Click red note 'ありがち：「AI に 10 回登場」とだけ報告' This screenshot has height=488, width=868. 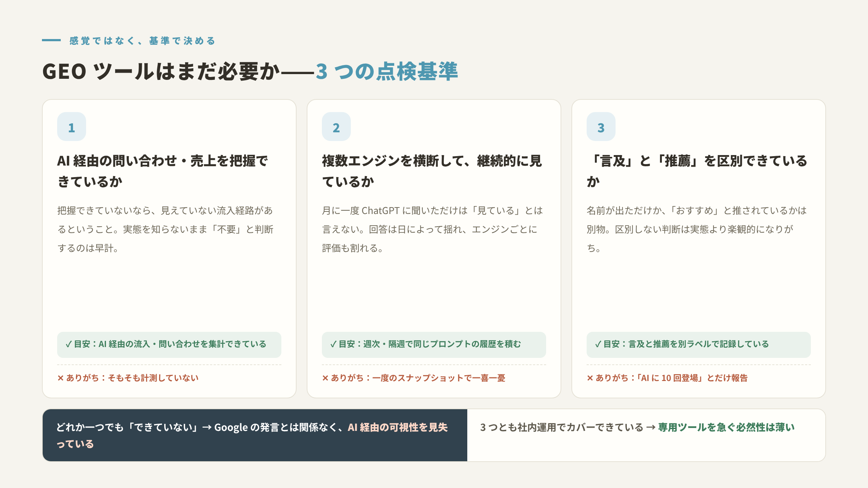667,378
